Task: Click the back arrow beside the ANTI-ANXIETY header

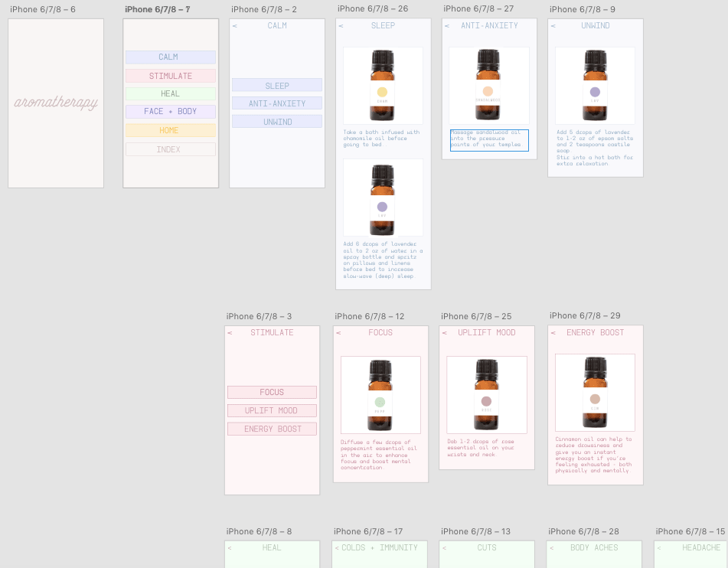Action: (x=448, y=26)
